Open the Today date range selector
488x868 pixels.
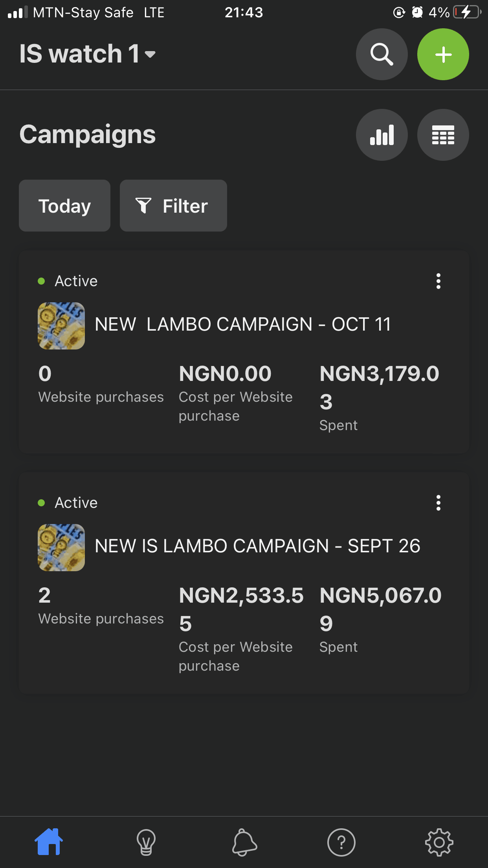coord(64,206)
